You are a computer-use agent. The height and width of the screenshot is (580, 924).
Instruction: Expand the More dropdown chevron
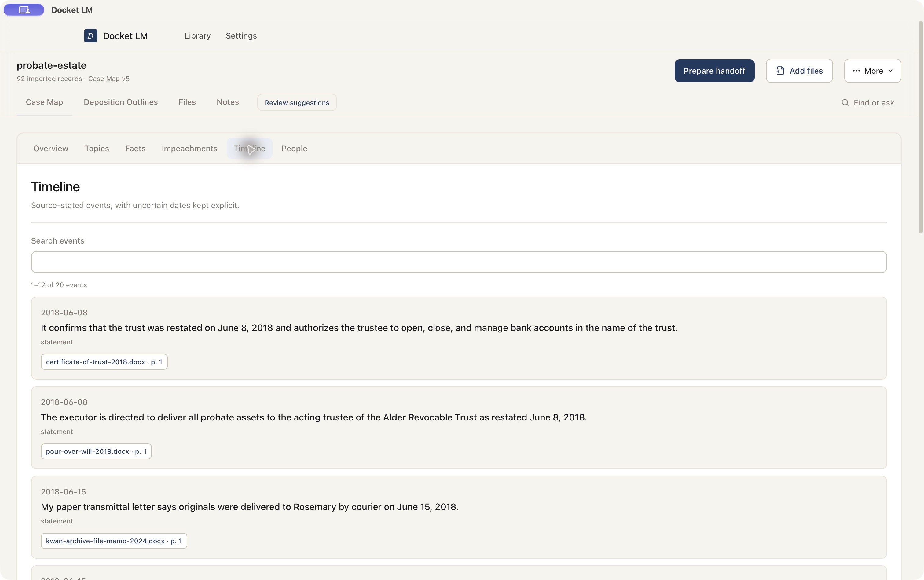[890, 71]
